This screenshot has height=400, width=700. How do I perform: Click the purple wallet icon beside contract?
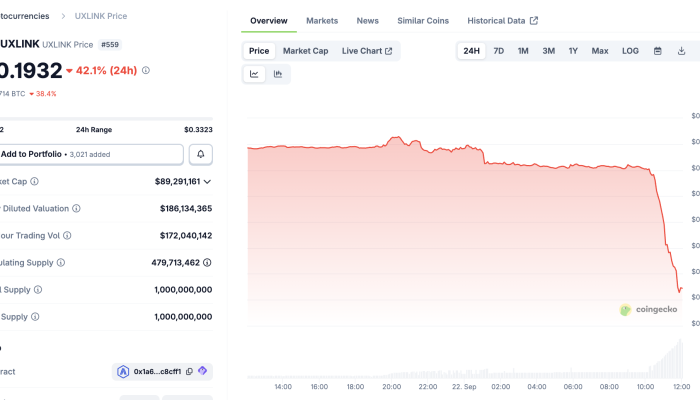(x=203, y=371)
